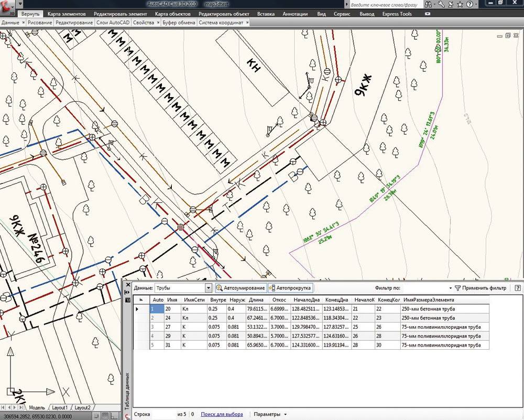Switch to the Вернуть ribbon tab
Image resolution: width=524 pixels, height=420 pixels.
click(x=30, y=14)
